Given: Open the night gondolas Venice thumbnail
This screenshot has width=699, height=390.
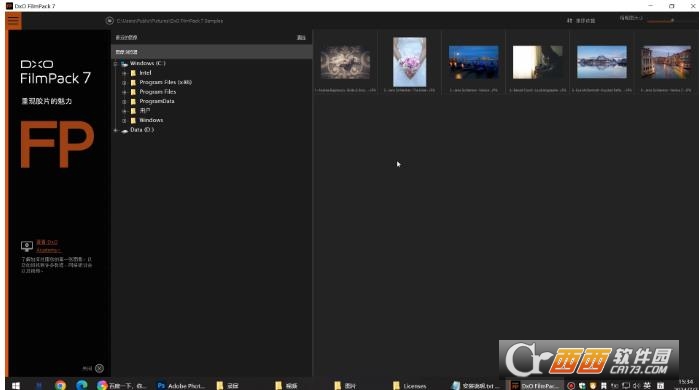Looking at the screenshot, I should [473, 62].
